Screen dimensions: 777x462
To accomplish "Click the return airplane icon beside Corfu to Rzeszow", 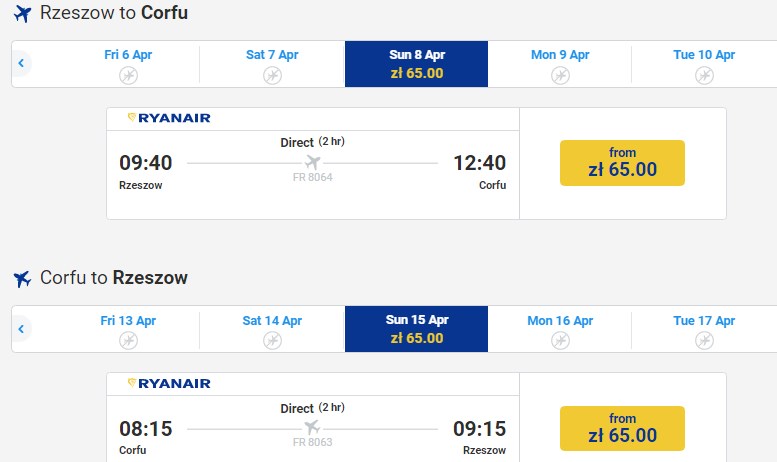I will click(22, 278).
